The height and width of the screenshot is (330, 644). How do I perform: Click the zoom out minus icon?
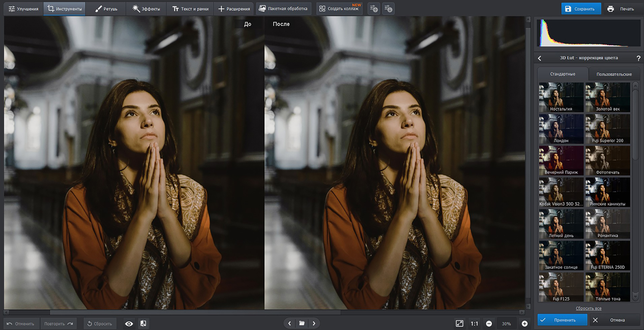point(489,324)
